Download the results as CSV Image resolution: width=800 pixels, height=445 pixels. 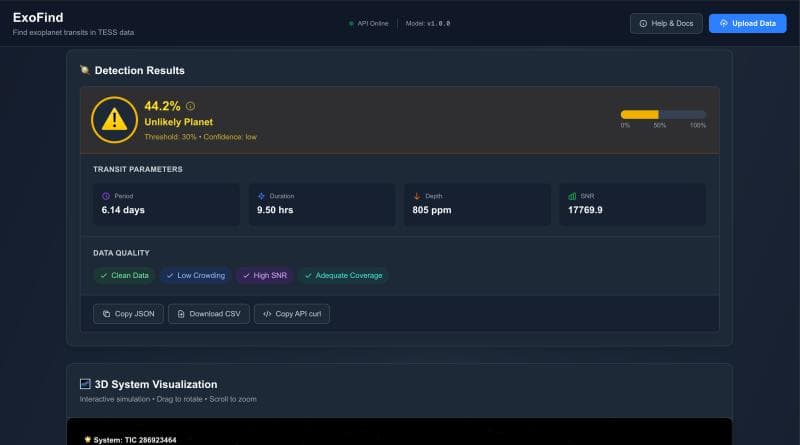209,314
